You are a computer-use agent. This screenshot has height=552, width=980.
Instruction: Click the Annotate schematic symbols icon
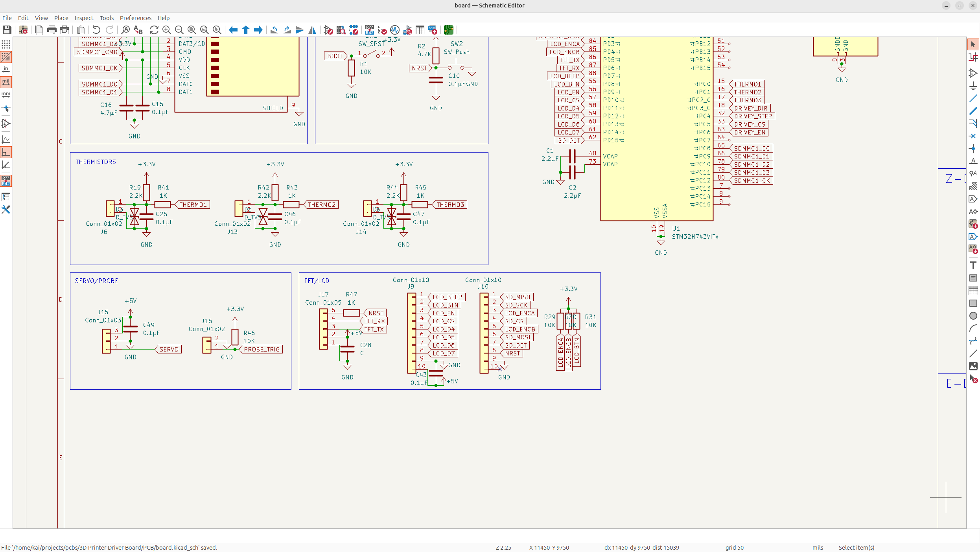click(x=370, y=30)
